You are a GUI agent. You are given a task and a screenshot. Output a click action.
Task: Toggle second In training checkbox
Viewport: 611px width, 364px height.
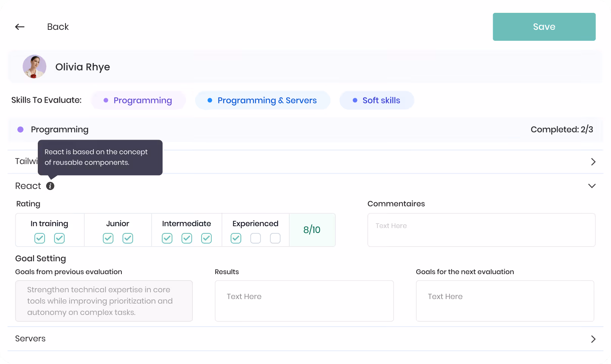(x=59, y=238)
